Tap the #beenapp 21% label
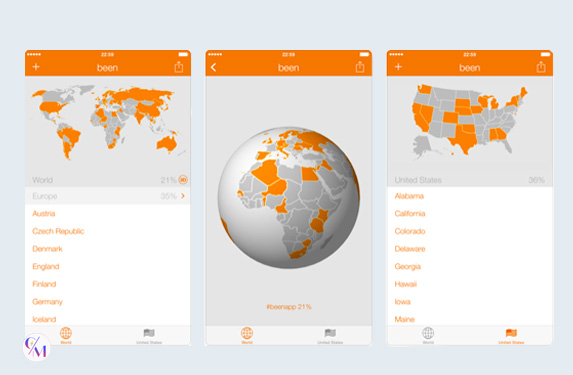 pos(289,307)
